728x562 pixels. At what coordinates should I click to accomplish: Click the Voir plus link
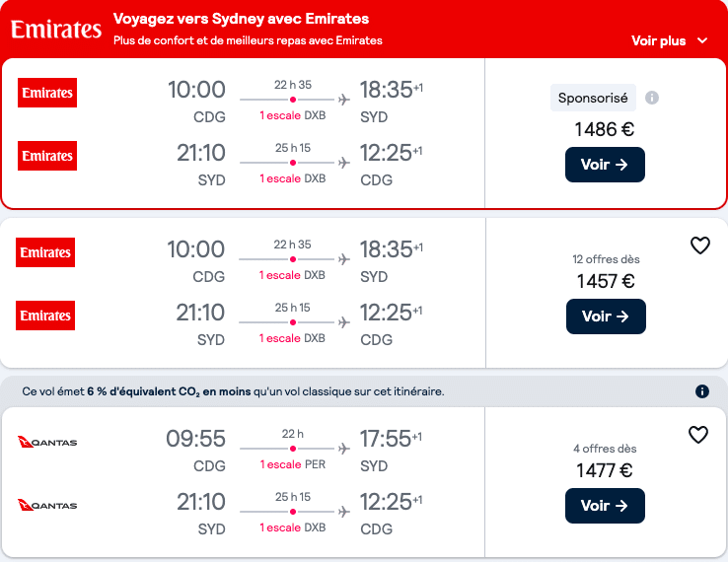click(658, 40)
